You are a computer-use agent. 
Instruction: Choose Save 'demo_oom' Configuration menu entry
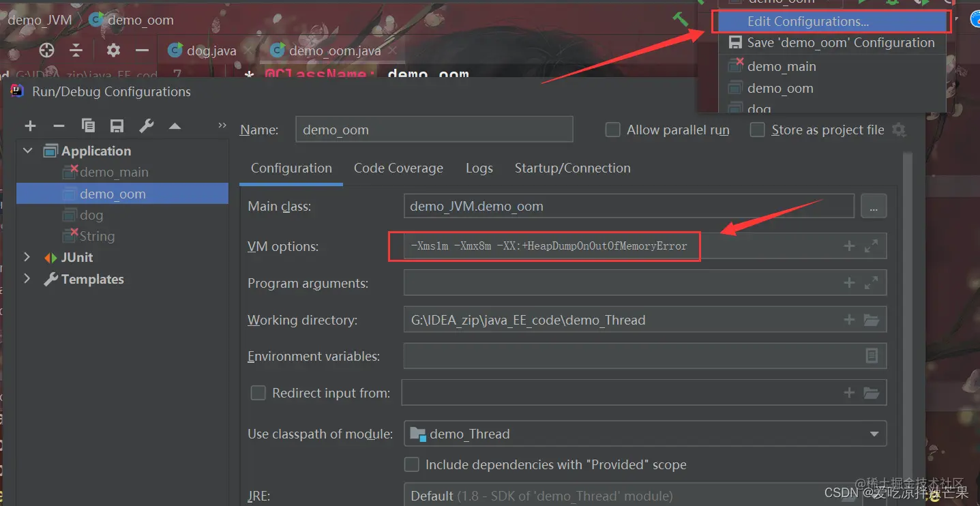point(832,42)
